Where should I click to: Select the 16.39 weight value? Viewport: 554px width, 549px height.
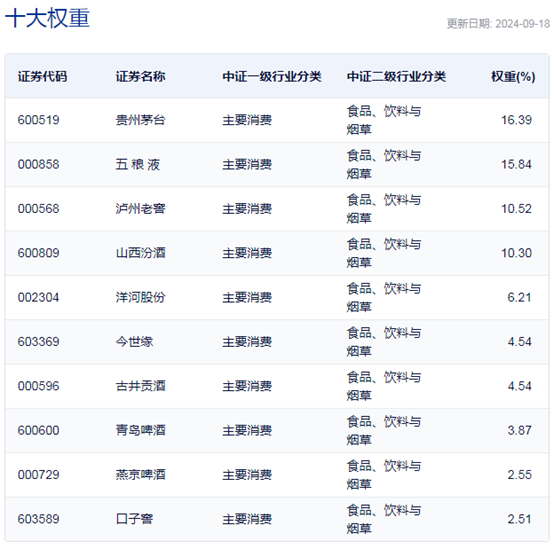point(516,120)
